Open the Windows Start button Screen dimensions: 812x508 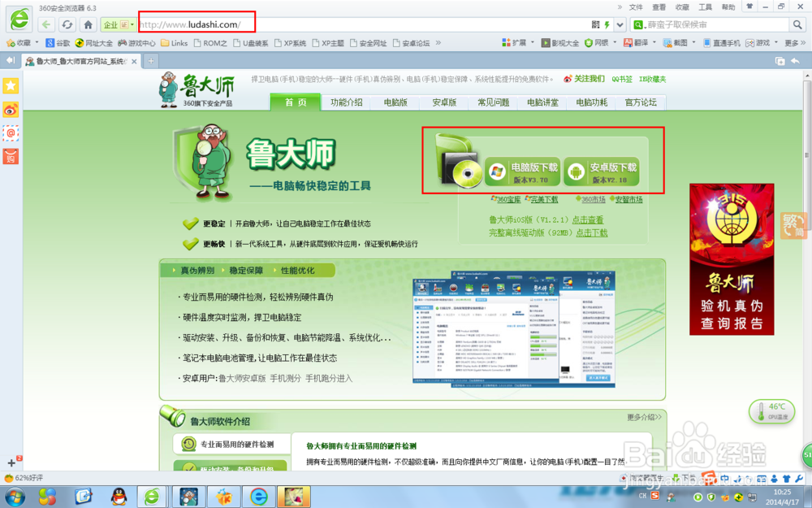point(15,497)
